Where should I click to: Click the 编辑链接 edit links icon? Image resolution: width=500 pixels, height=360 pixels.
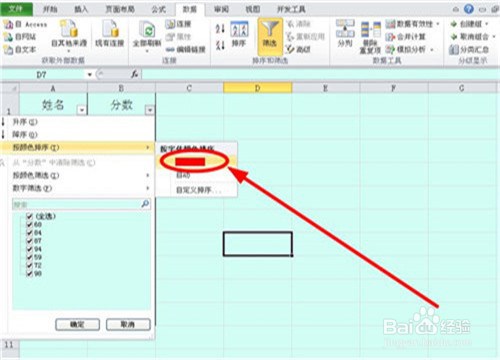(x=170, y=50)
